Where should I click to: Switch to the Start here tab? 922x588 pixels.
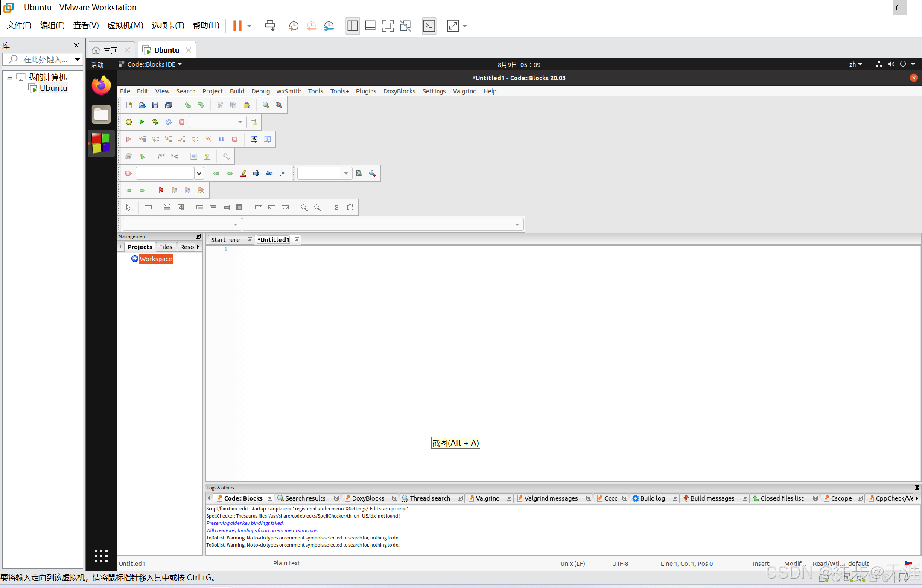coord(225,240)
